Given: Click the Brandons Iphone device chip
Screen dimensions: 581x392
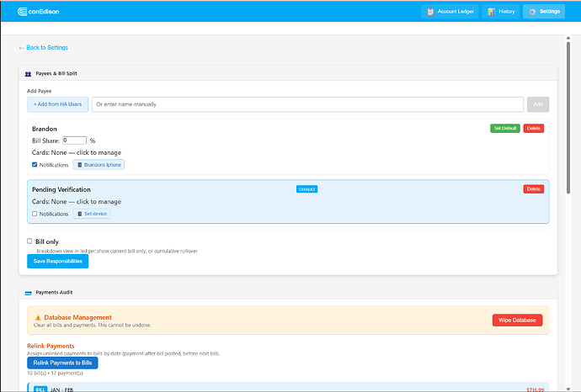Looking at the screenshot, I should [99, 165].
